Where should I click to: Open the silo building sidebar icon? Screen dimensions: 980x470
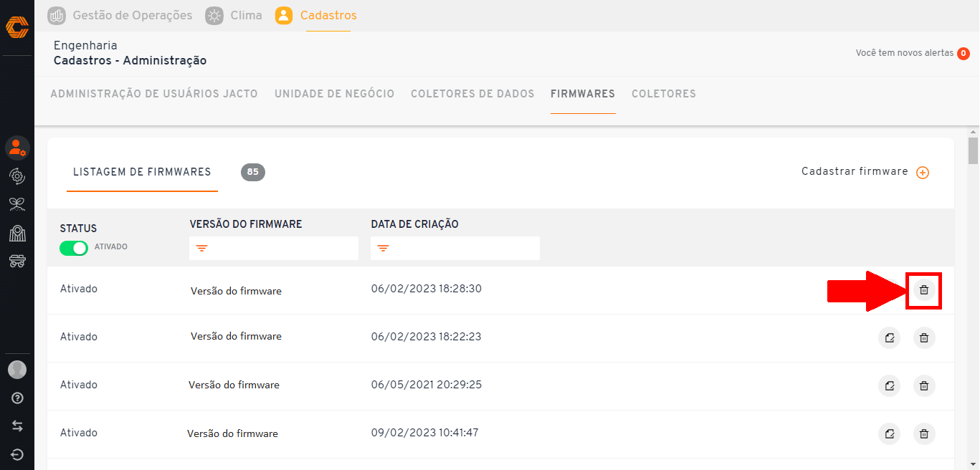tap(17, 233)
